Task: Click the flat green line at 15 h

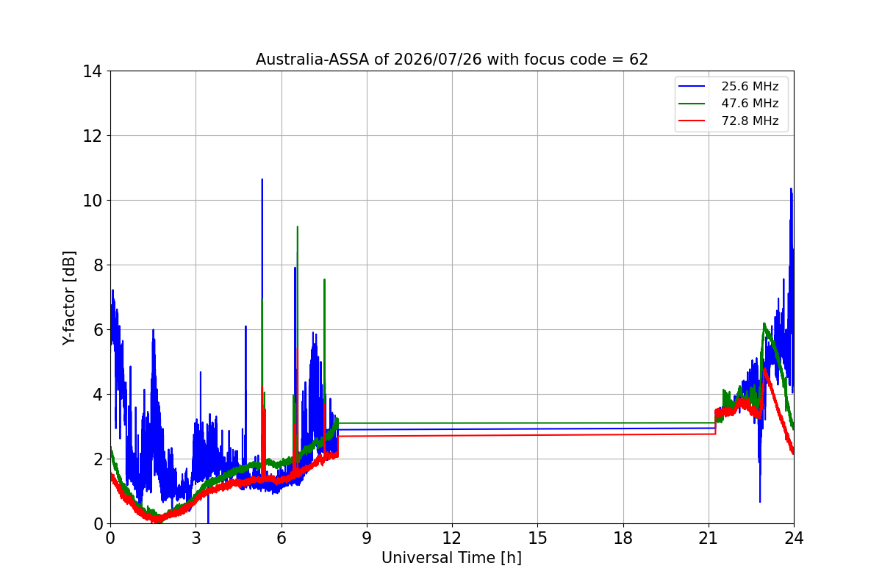Action: (x=537, y=423)
